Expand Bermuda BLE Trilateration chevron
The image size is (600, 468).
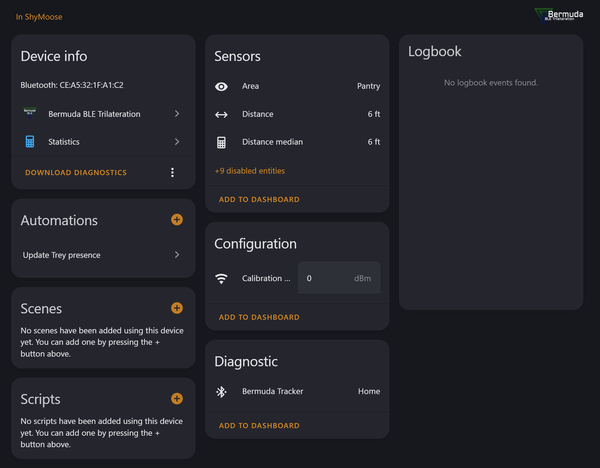pos(177,114)
